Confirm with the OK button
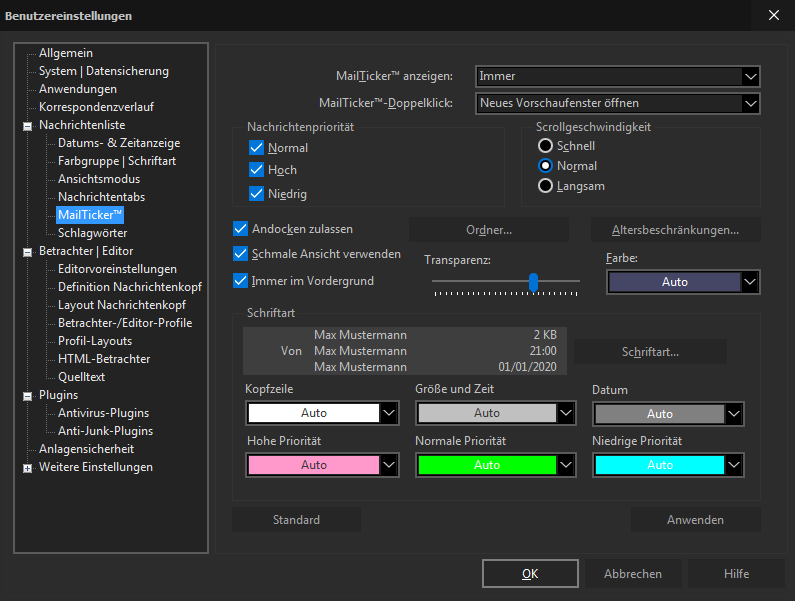The height and width of the screenshot is (601, 795). tap(530, 574)
